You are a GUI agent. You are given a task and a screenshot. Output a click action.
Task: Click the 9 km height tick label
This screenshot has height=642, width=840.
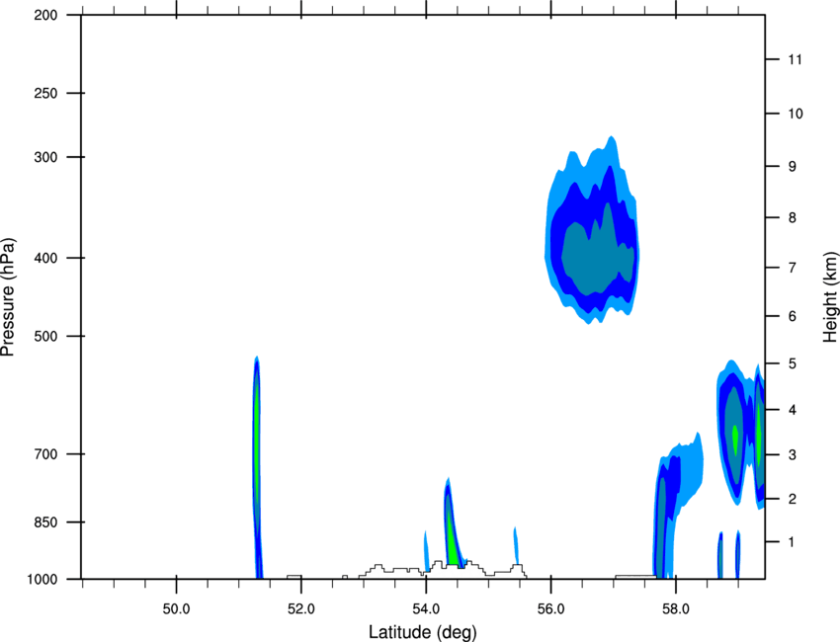[793, 167]
